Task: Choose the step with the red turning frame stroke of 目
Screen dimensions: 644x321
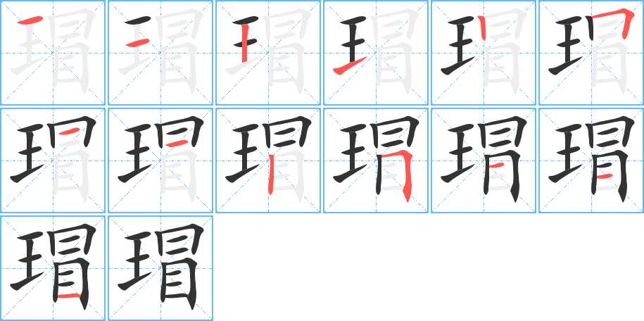Action: [x=376, y=160]
